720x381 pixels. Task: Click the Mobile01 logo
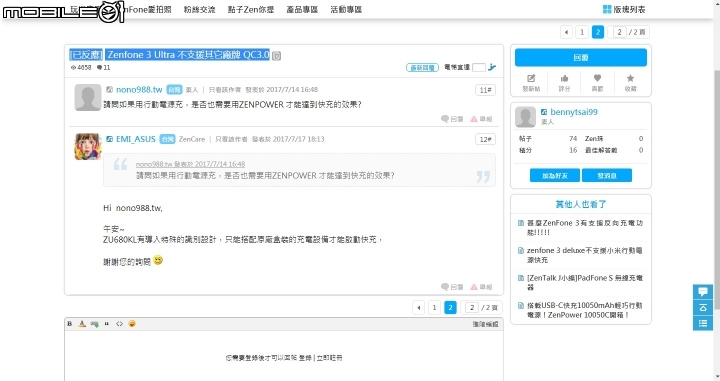(x=63, y=11)
